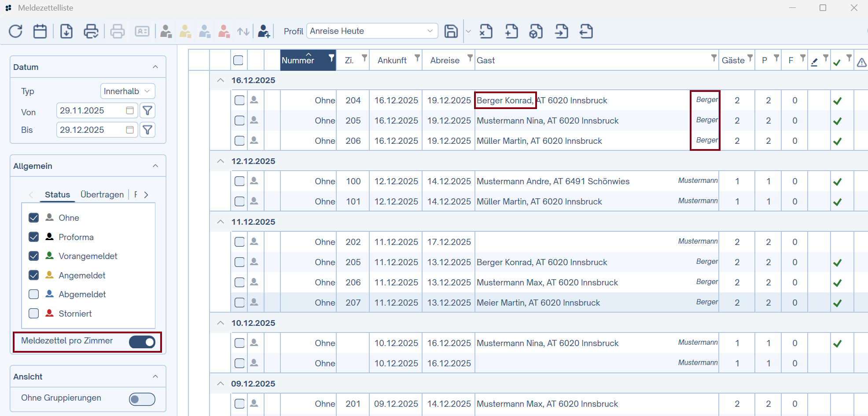The image size is (868, 416).
Task: Click the Excel export document icon
Action: [x=486, y=31]
